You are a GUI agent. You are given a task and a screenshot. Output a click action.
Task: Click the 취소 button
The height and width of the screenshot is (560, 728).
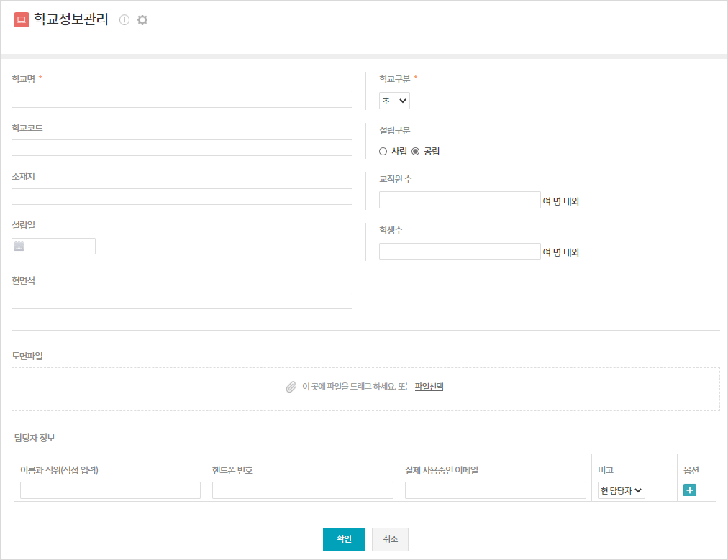[x=390, y=539]
